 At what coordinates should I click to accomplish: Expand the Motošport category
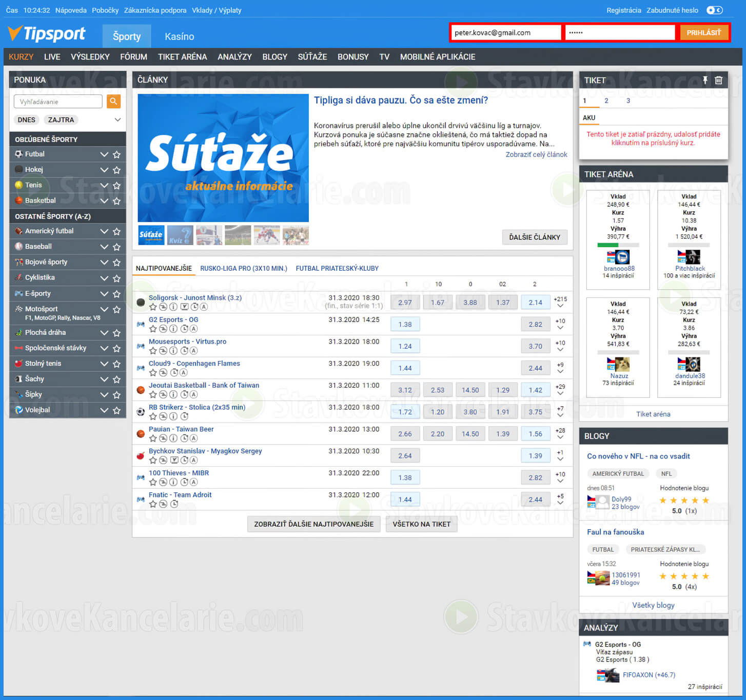104,309
